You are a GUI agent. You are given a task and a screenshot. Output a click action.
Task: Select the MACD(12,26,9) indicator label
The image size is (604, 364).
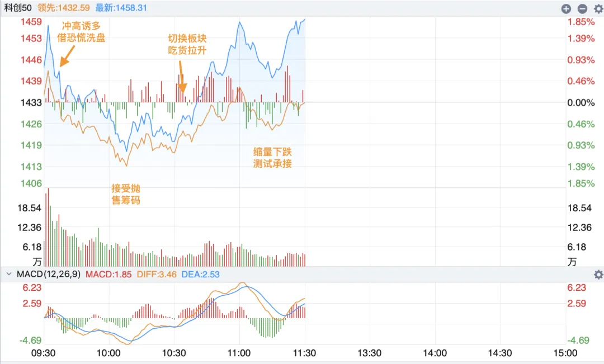pyautogui.click(x=49, y=275)
